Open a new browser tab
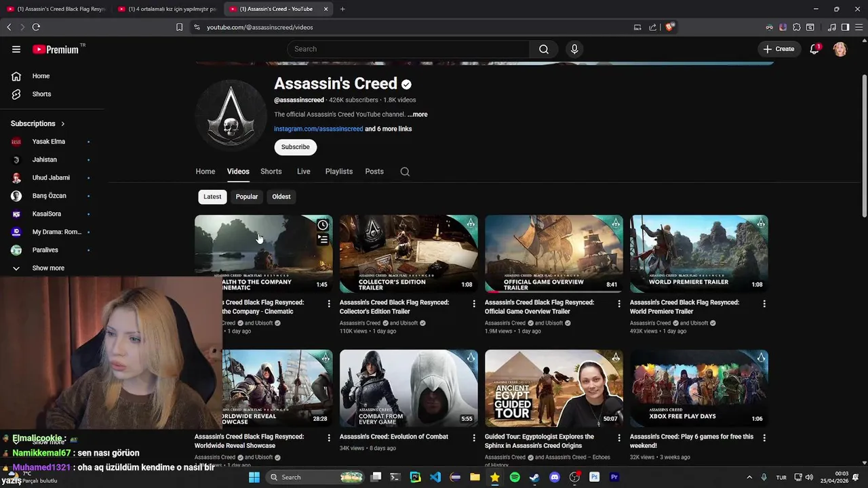This screenshot has width=868, height=488. pos(342,9)
